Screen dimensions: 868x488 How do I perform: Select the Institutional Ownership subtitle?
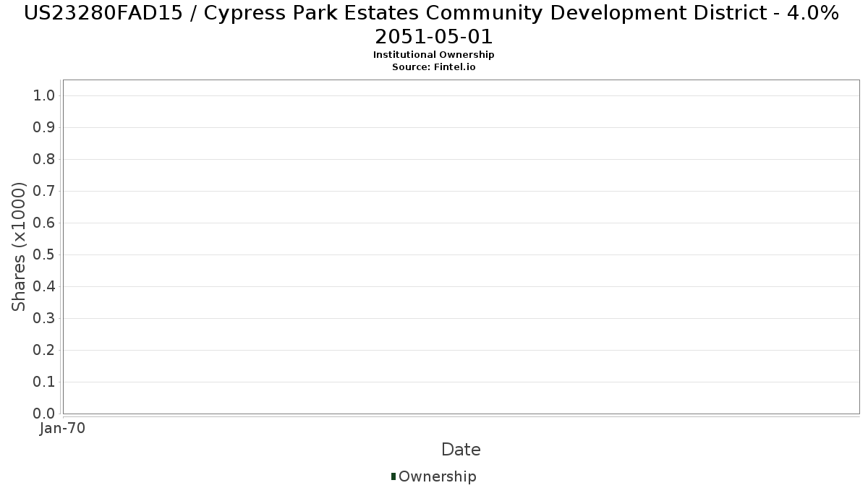point(433,55)
